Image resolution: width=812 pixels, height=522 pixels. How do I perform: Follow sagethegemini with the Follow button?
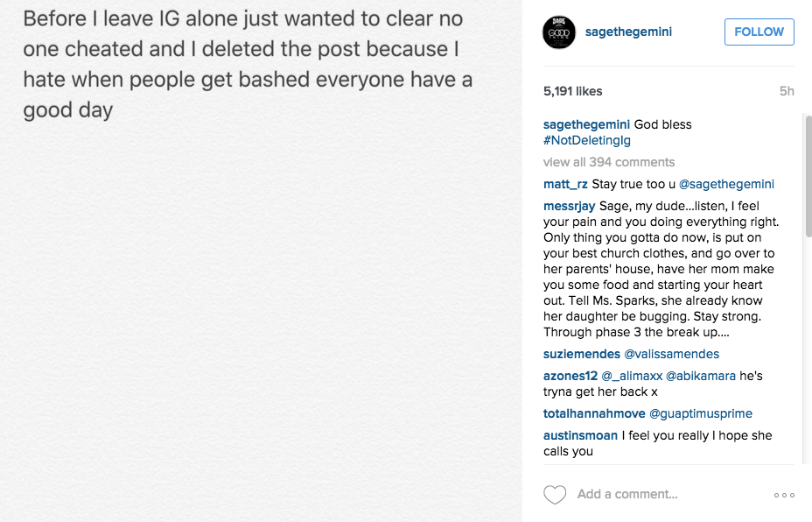pos(759,32)
